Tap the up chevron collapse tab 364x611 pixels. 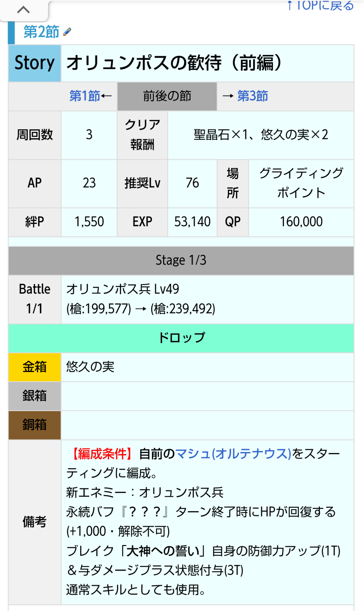[x=23, y=10]
